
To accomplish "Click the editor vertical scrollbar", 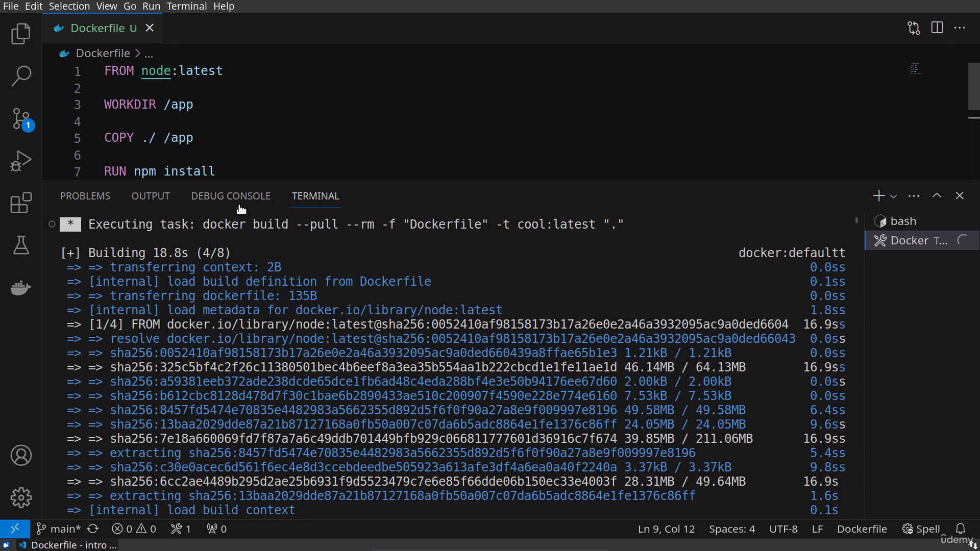I will pyautogui.click(x=973, y=86).
